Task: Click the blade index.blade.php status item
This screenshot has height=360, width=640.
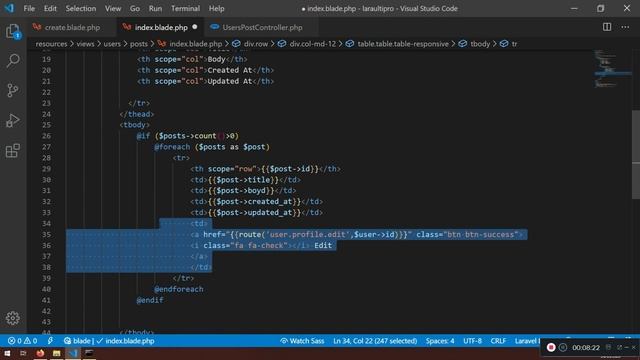Action: click(x=109, y=341)
